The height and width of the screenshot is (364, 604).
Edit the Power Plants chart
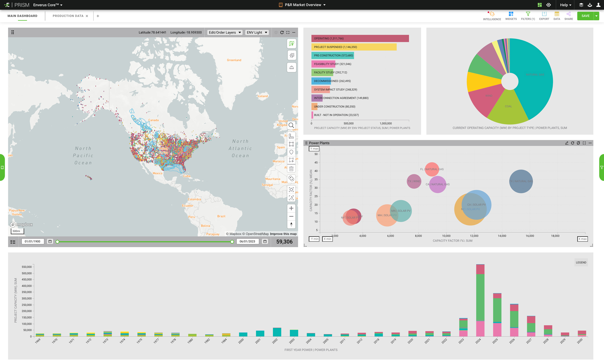tap(567, 143)
